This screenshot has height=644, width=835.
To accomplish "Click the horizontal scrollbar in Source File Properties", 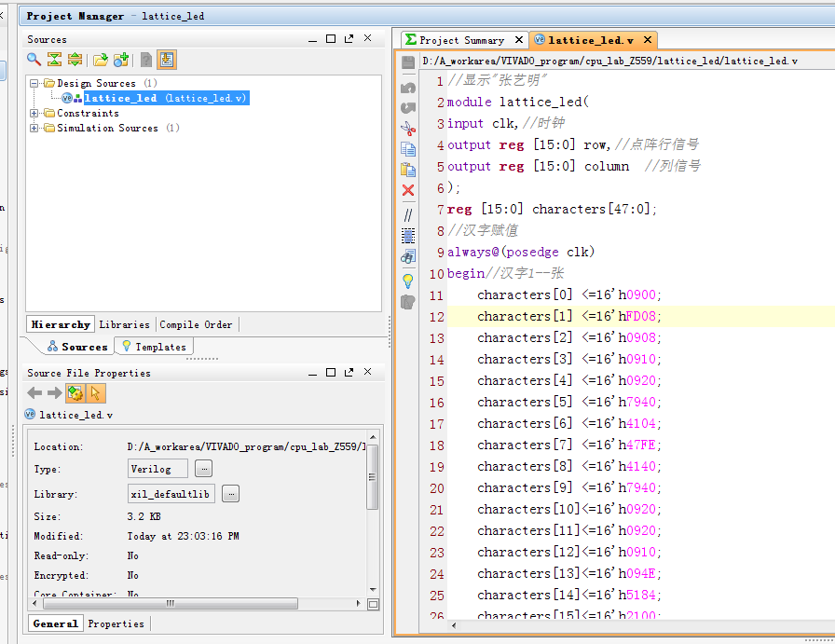I will [x=168, y=603].
